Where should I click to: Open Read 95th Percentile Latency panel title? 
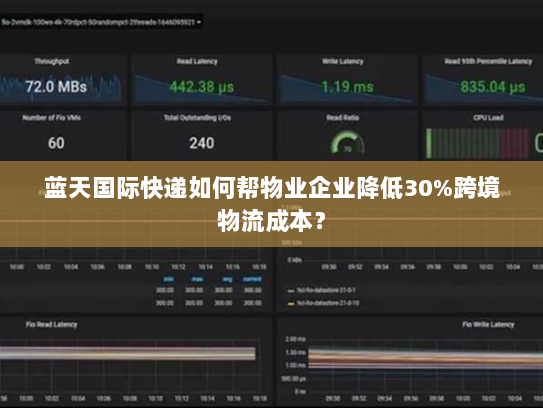(x=488, y=62)
